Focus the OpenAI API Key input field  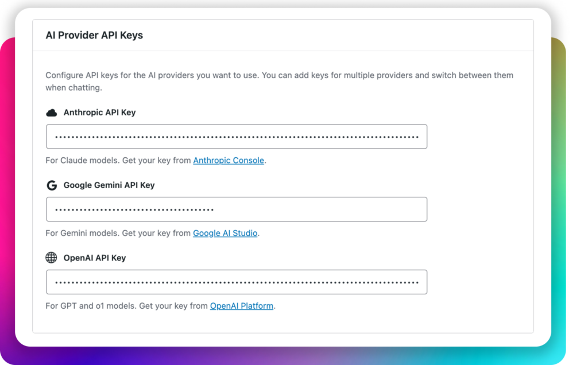[236, 282]
